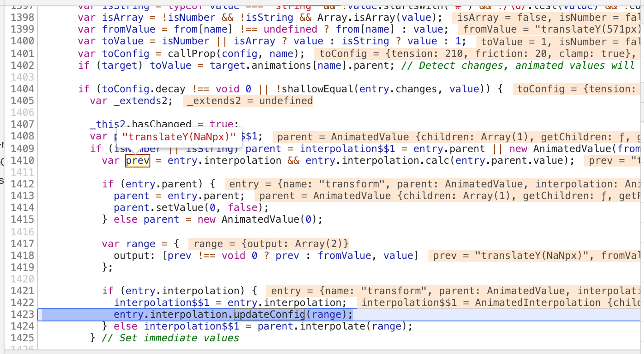Image resolution: width=644 pixels, height=354 pixels.
Task: Click the comment // Set immediate values
Action: (x=171, y=338)
